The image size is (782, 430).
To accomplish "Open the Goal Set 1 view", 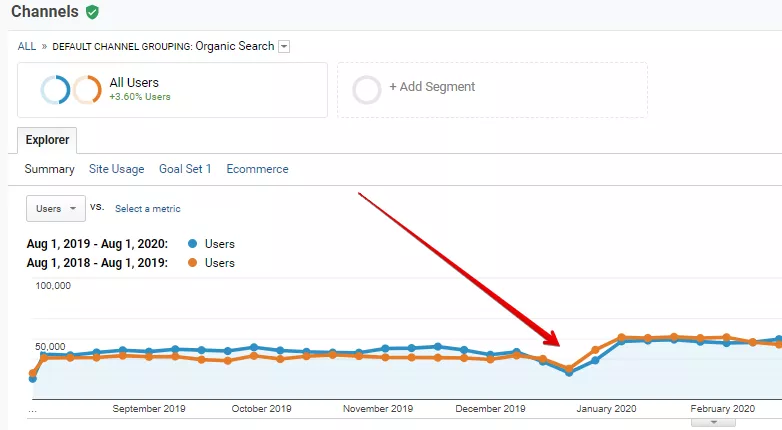I will pos(185,169).
